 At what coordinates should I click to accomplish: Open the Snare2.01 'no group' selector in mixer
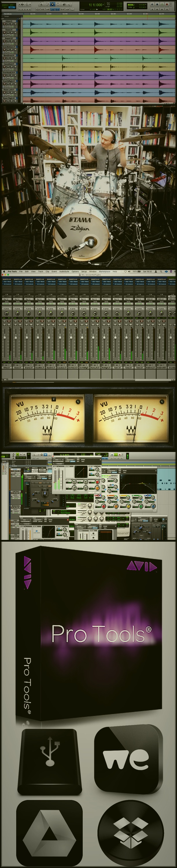29,309
